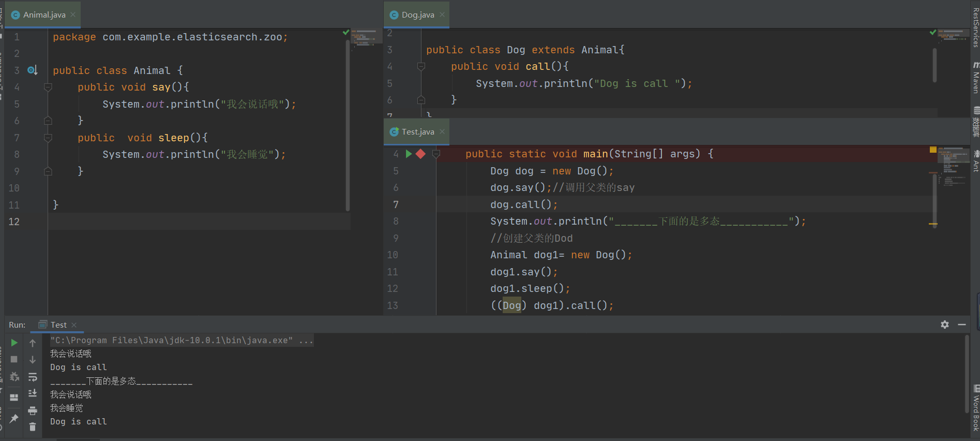Viewport: 980px width, 441px height.
Task: Click the Pin Tab icon in Run panel
Action: [x=14, y=418]
